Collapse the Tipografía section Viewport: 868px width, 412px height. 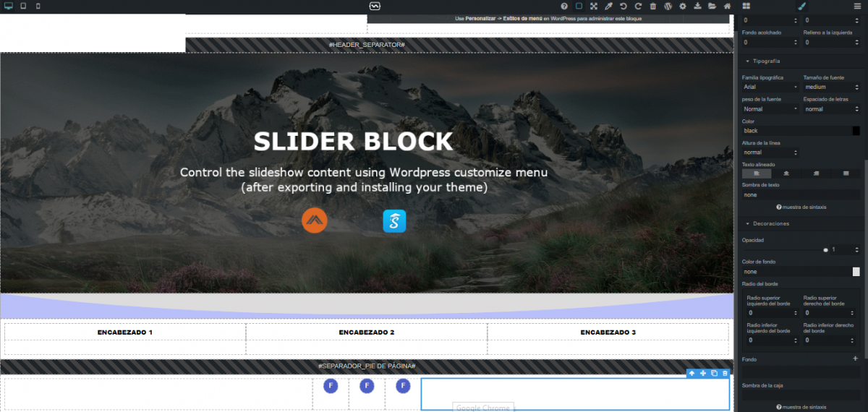[x=748, y=61]
